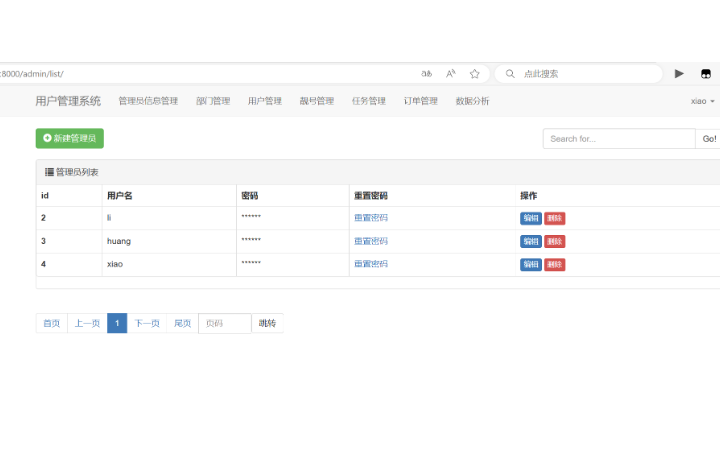Click blue 编辑 button in xiao row
This screenshot has height=450, width=720.
click(531, 264)
